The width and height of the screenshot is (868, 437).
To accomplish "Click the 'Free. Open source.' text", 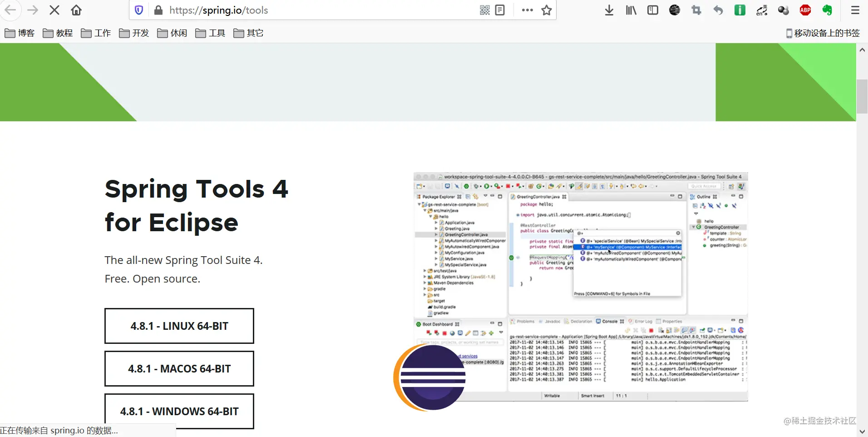I will pos(152,279).
